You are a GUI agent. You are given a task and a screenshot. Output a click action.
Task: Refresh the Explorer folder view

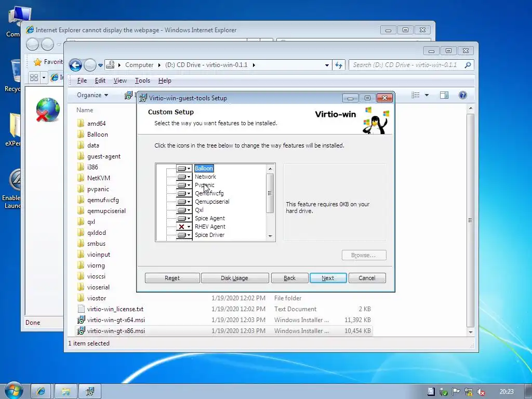(x=339, y=65)
